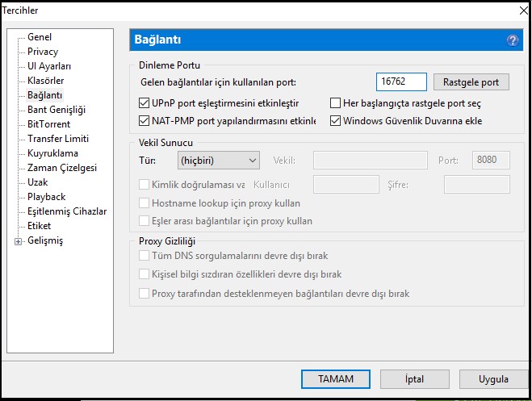Click the Şifre password field
Screen dimensions: 532x401
point(476,185)
